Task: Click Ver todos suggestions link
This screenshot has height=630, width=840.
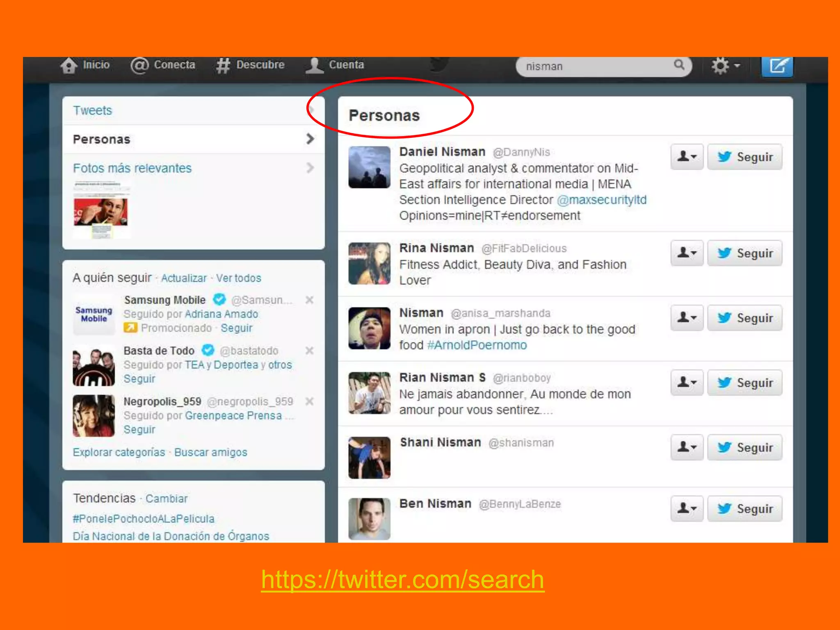Action: coord(239,278)
